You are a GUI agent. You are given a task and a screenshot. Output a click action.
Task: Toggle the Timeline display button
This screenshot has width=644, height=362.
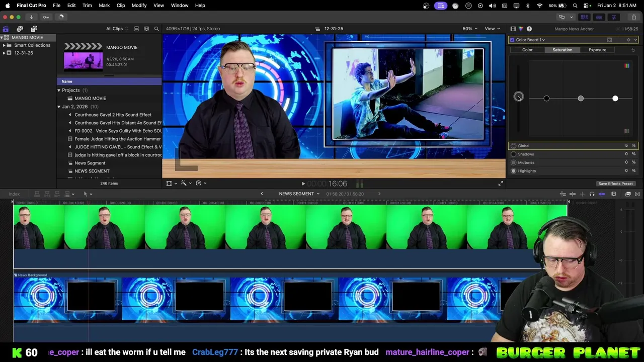[599, 17]
